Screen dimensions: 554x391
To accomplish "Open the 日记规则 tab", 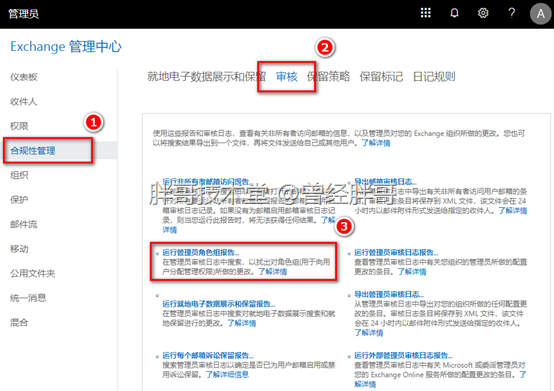I will click(x=434, y=76).
